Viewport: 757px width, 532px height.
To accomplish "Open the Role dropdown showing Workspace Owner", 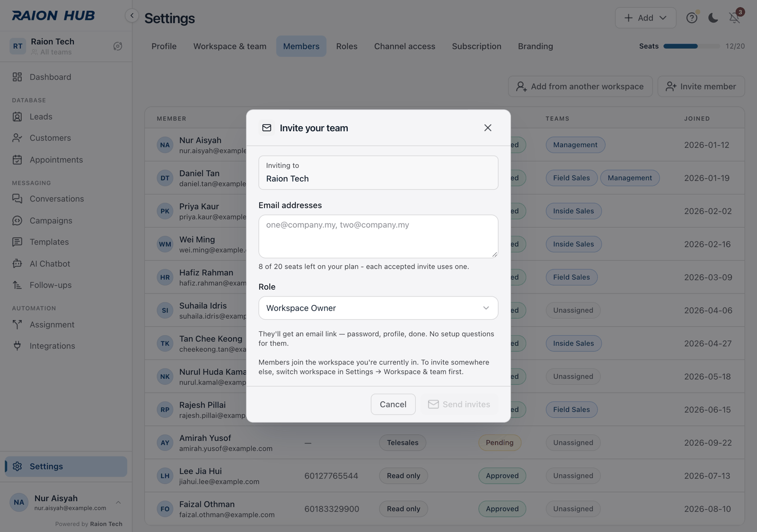I will click(378, 308).
